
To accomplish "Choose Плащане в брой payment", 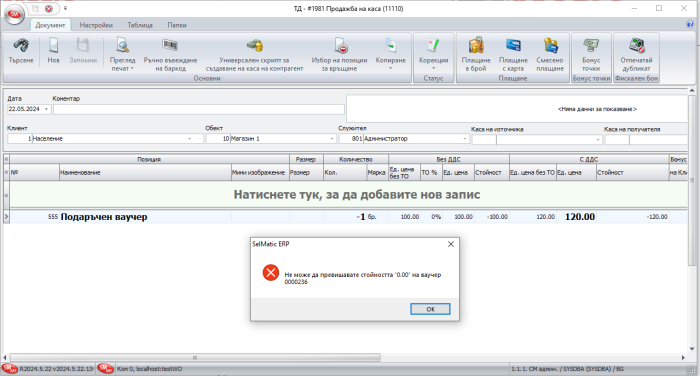I will 476,45.
